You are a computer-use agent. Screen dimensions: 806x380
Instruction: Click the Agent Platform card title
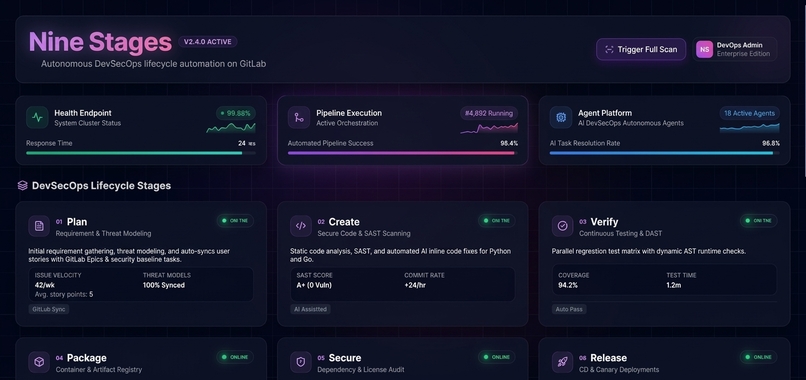click(605, 113)
